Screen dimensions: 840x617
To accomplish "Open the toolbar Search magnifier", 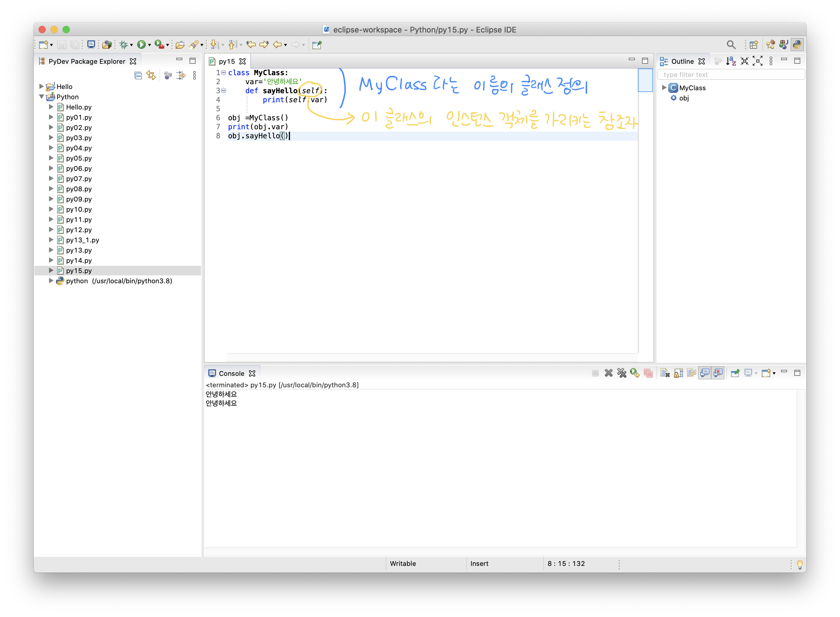I will pos(731,45).
